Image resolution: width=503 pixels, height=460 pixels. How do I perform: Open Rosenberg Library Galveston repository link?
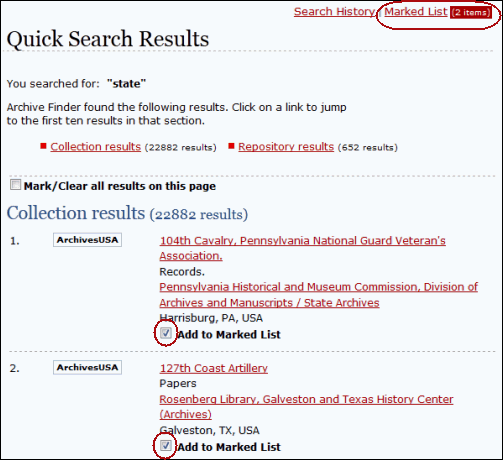point(306,407)
